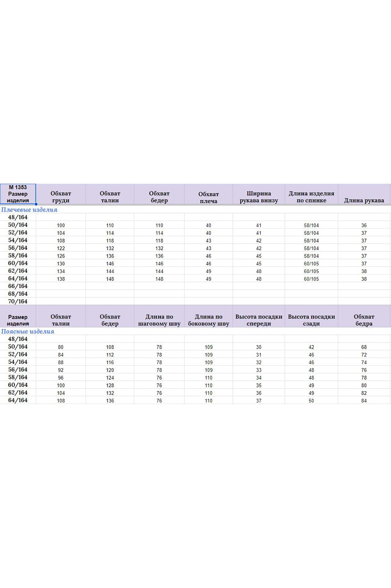Select back rise value 42 in lower table
Image resolution: width=391 pixels, height=588 pixels.
pyautogui.click(x=311, y=347)
